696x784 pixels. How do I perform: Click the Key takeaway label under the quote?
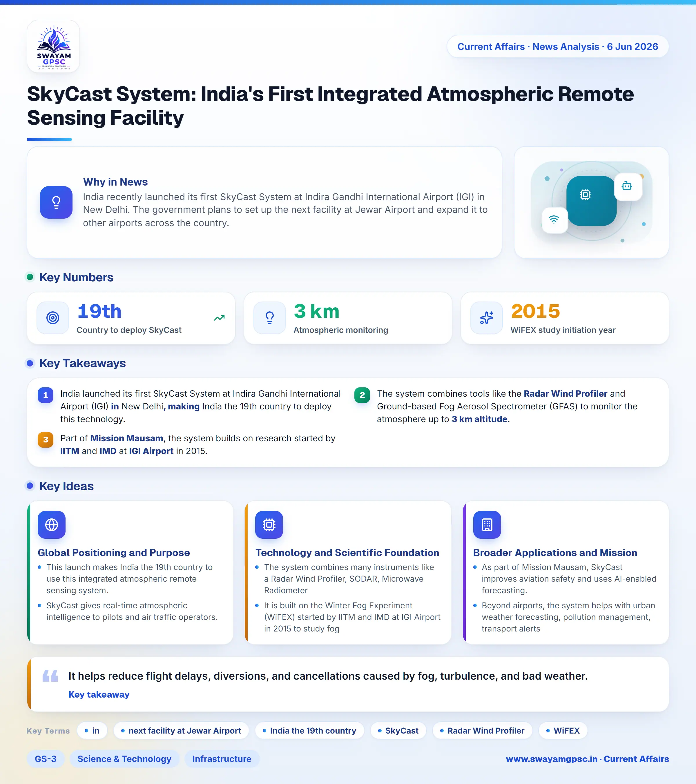(x=99, y=695)
